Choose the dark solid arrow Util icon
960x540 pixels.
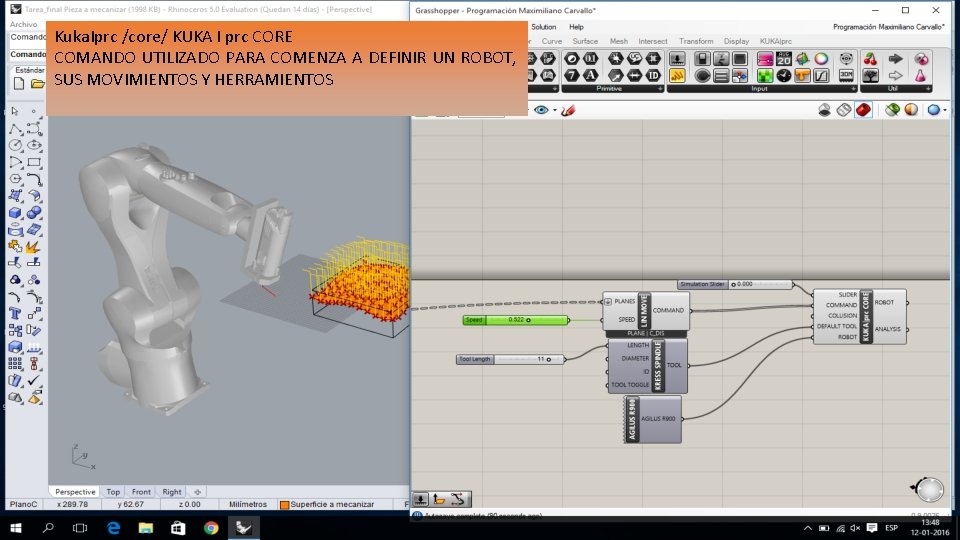point(895,59)
